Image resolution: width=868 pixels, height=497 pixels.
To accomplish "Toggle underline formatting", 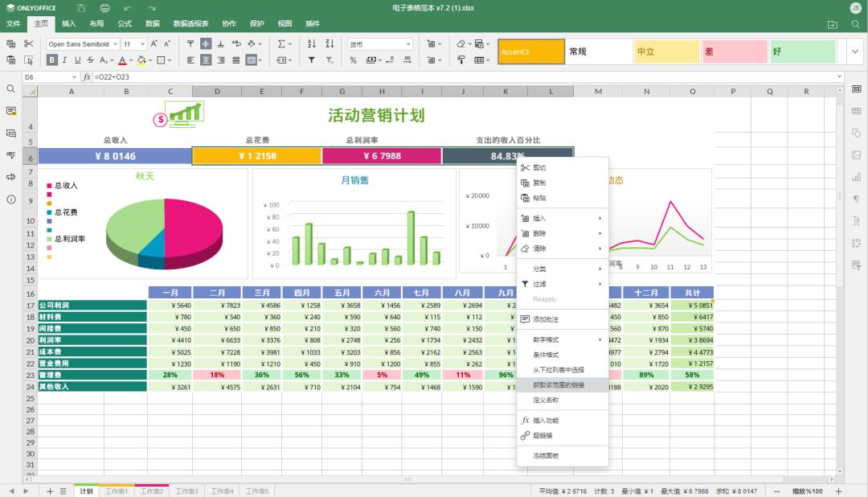I will [76, 60].
